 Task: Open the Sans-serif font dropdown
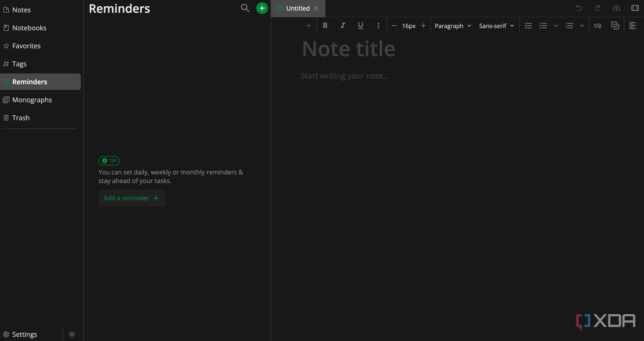(496, 26)
